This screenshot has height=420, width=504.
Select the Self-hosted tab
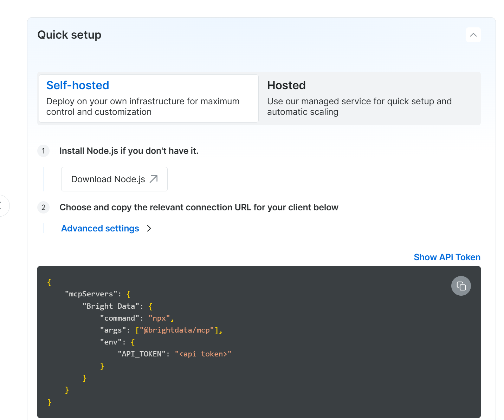pyautogui.click(x=148, y=98)
